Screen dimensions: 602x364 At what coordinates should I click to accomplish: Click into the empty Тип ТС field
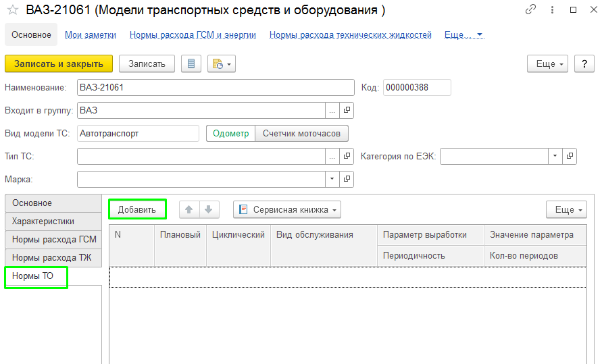[201, 156]
